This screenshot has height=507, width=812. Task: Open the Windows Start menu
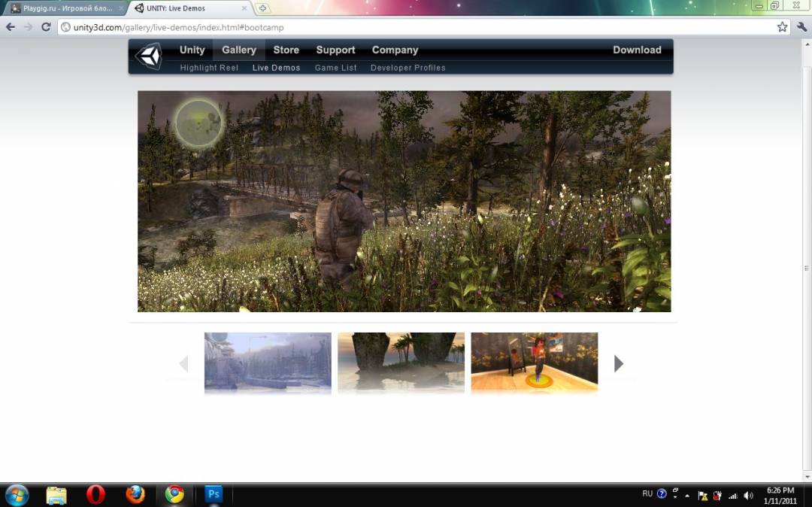(x=17, y=494)
